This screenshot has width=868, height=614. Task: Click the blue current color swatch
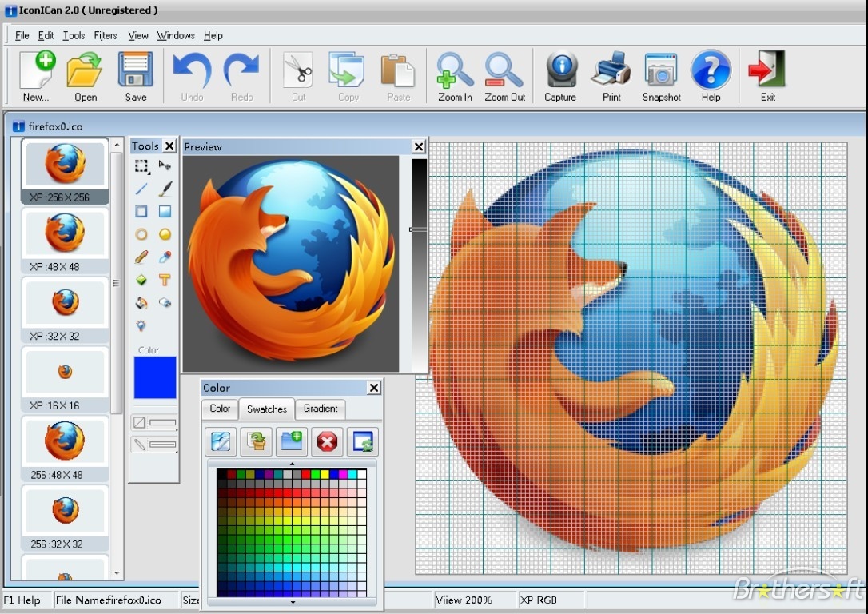coord(153,377)
